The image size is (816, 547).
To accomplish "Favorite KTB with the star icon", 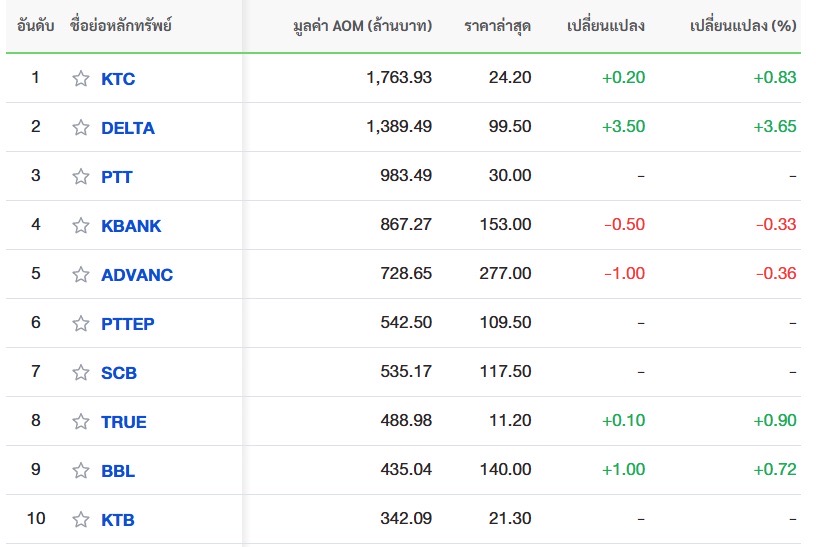I will pyautogui.click(x=81, y=520).
